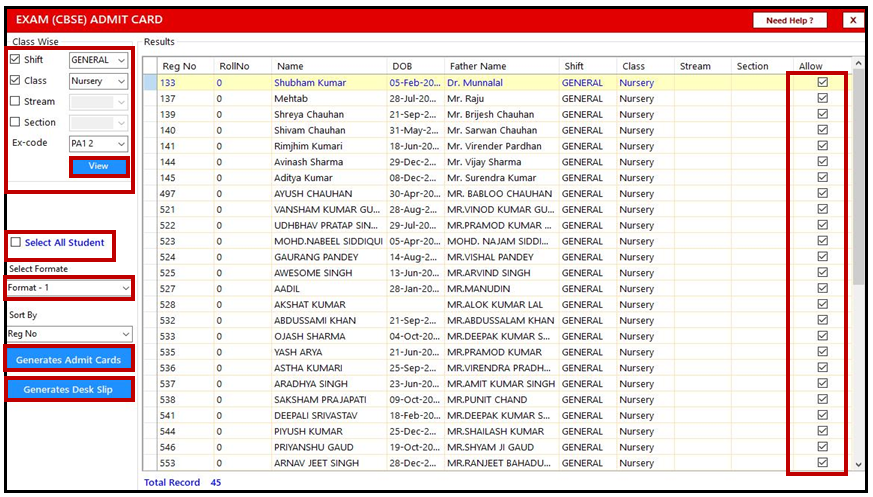Click the results scrollbar down arrow
The height and width of the screenshot is (497, 873).
[858, 464]
